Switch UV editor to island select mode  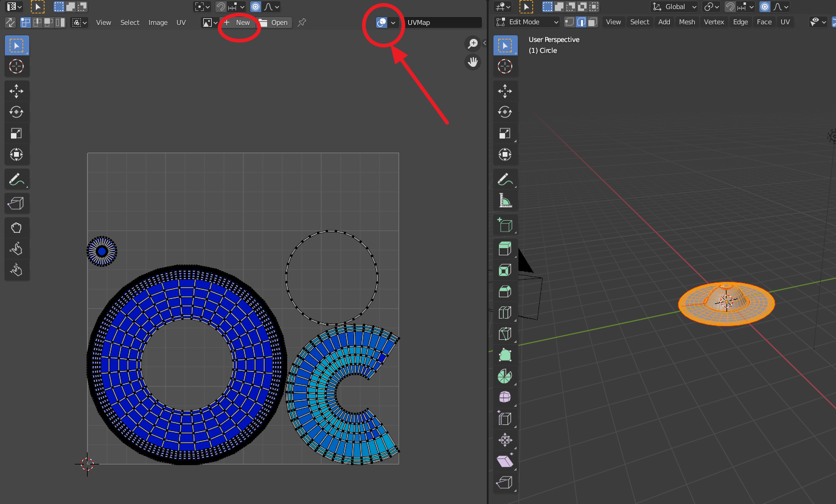coord(60,22)
